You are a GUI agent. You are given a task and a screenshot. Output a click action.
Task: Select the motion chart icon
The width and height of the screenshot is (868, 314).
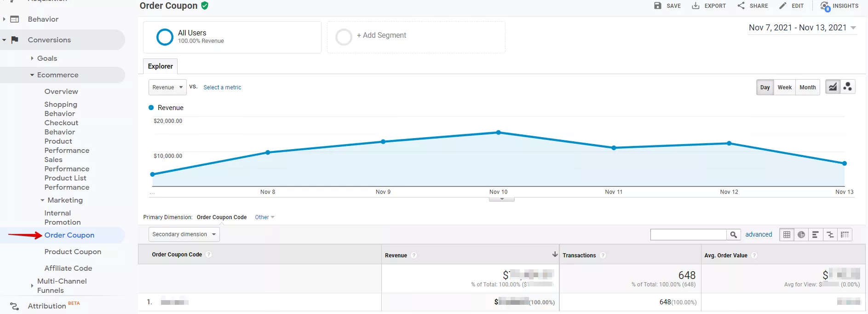(848, 87)
